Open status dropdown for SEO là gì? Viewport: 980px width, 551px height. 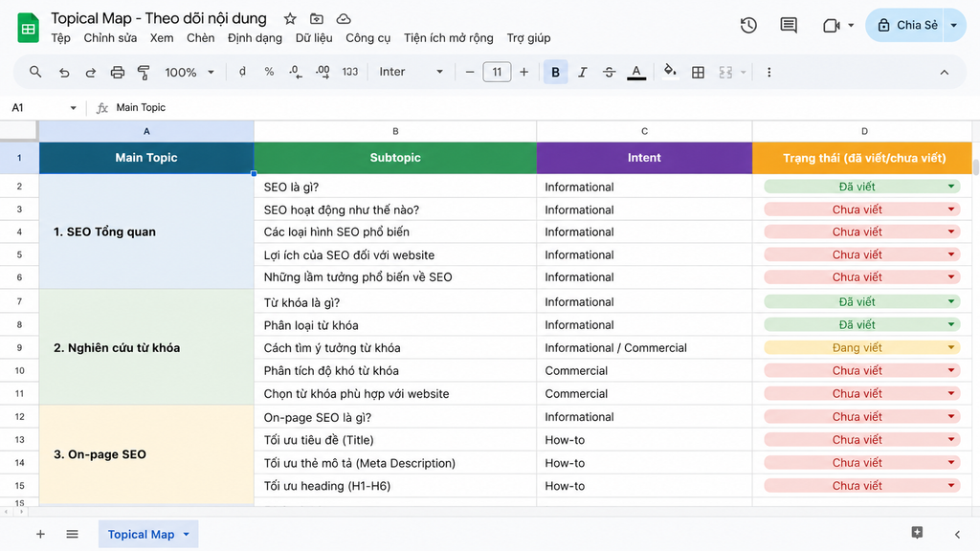point(951,187)
